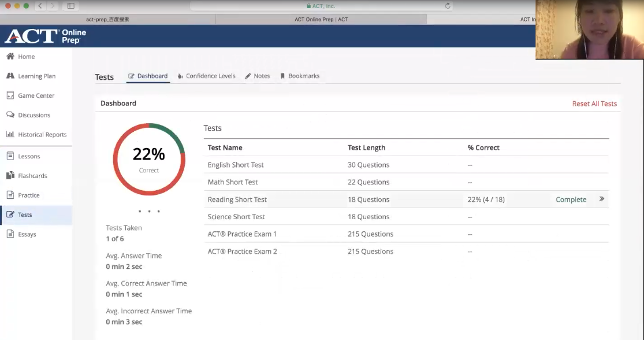Click the Learning Plan road icon

pos(10,76)
